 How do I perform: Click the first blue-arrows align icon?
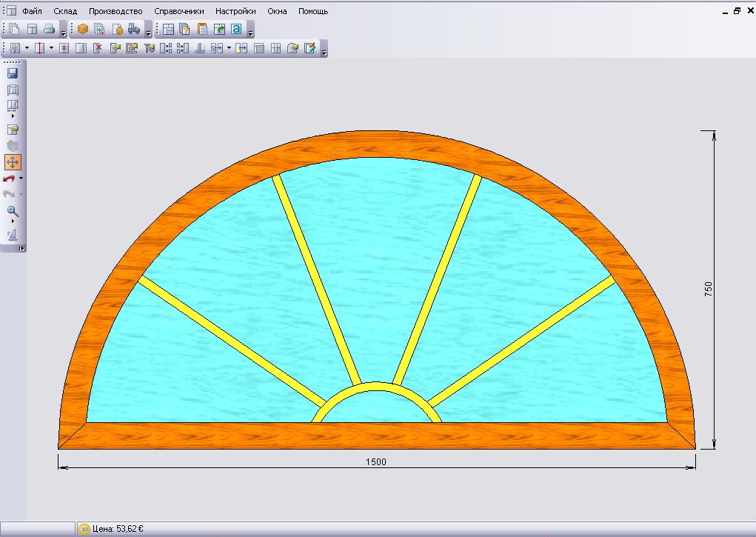[166, 48]
